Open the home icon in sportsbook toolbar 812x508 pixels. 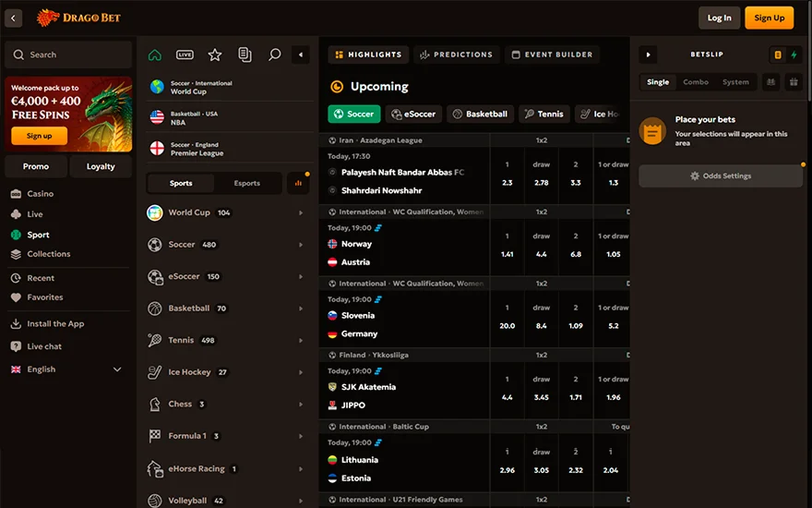[x=155, y=54]
